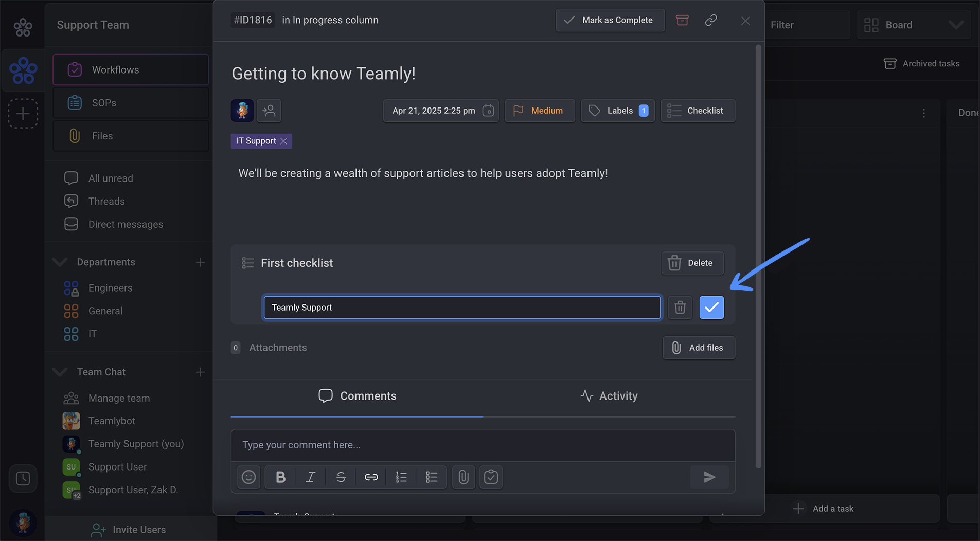
Task: Add new team chat with plus
Action: point(201,372)
